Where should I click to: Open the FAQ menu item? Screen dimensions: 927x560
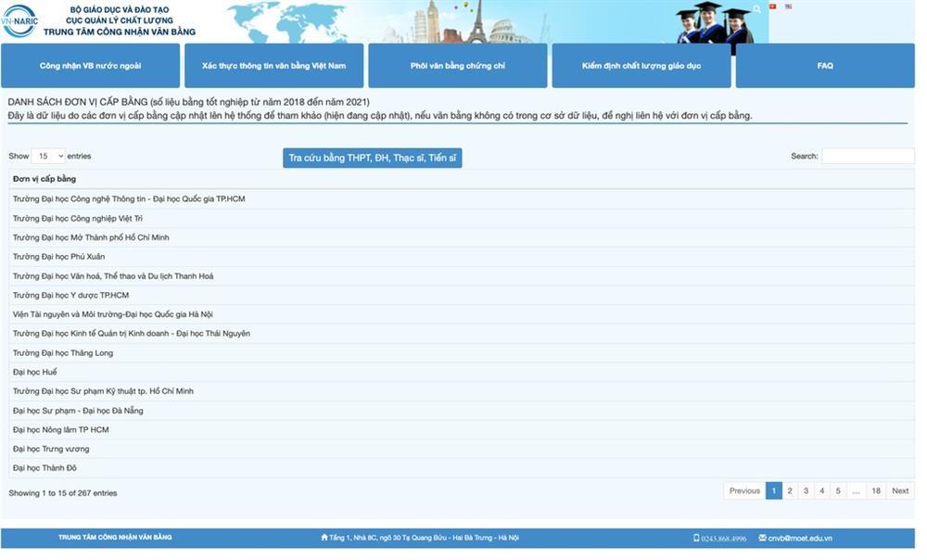point(824,66)
